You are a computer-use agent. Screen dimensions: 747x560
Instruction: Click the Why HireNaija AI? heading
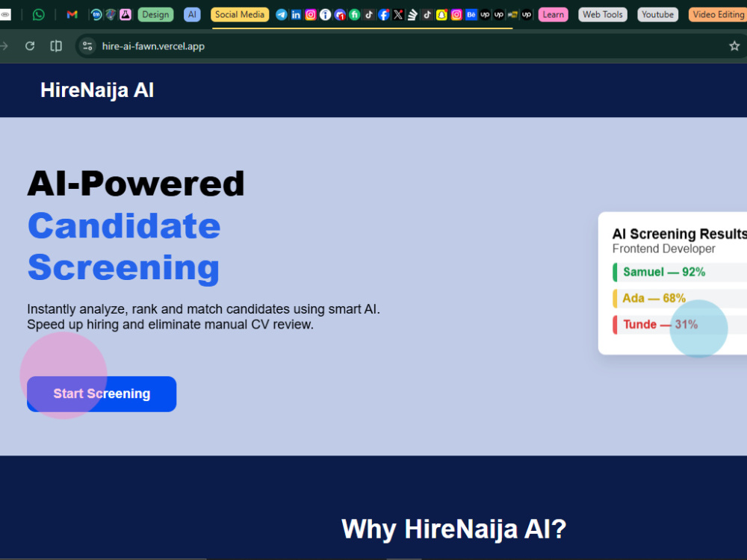(454, 529)
